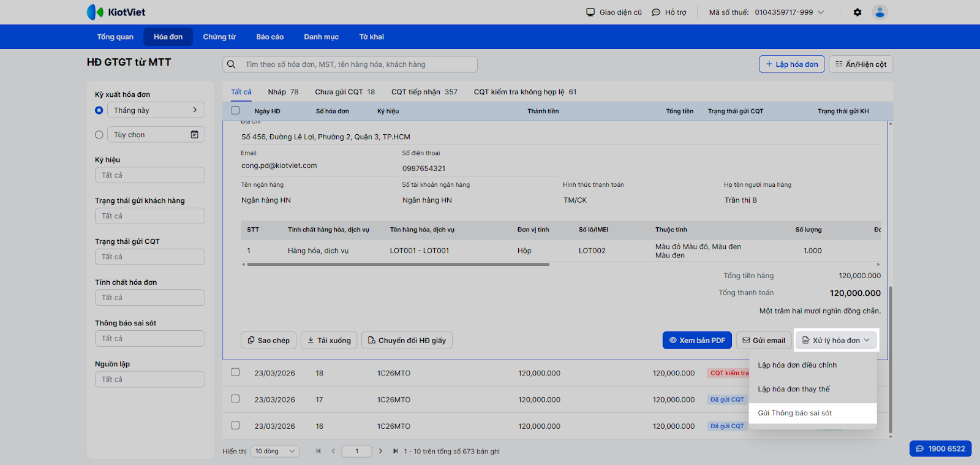This screenshot has width=980, height=465.
Task: Open the 10 dòng rows-per-page dropdown
Action: coord(275,452)
